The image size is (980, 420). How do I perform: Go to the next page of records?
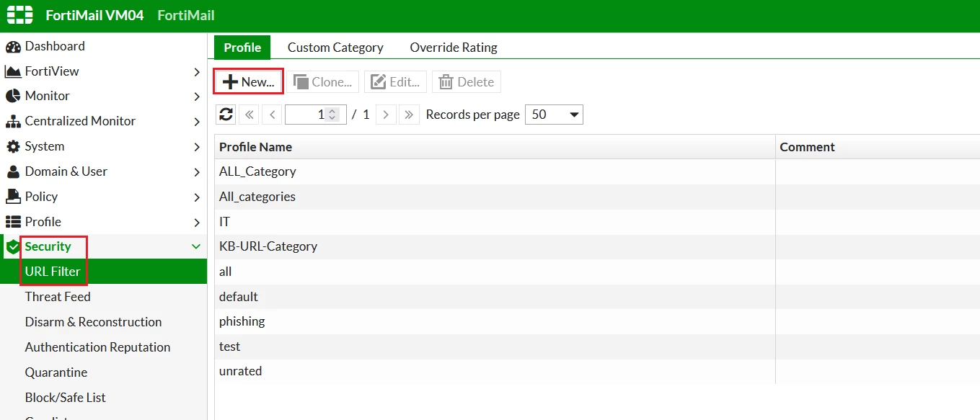(x=387, y=115)
